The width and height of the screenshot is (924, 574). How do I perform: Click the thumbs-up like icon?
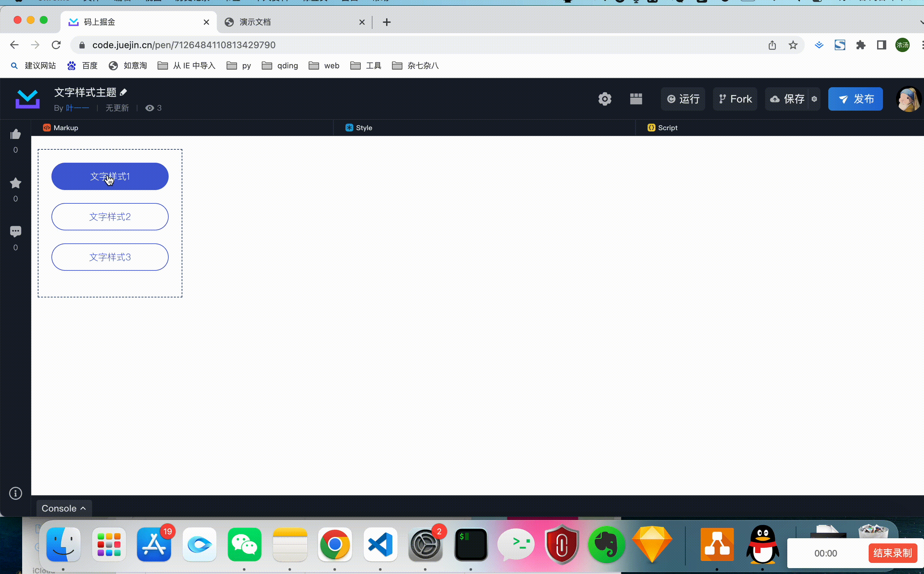pyautogui.click(x=16, y=134)
